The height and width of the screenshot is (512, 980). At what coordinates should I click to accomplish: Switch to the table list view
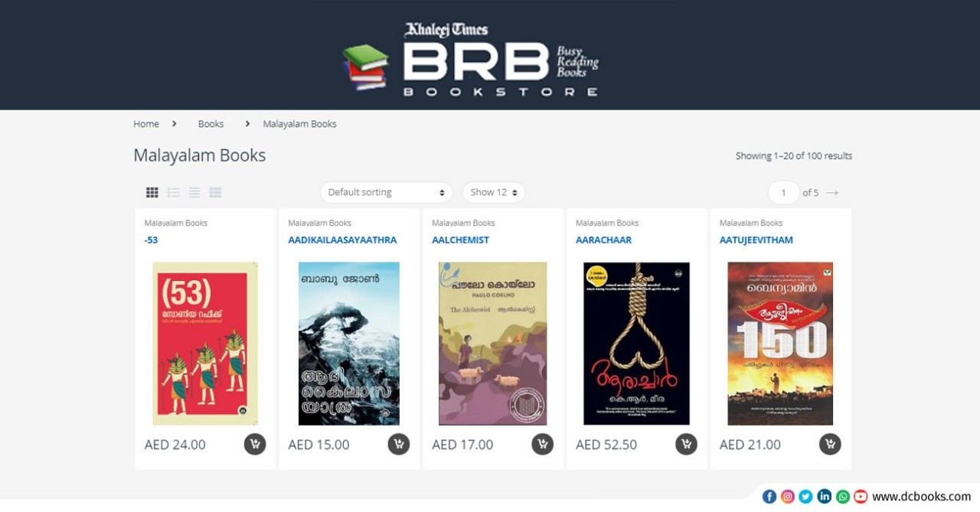click(215, 192)
